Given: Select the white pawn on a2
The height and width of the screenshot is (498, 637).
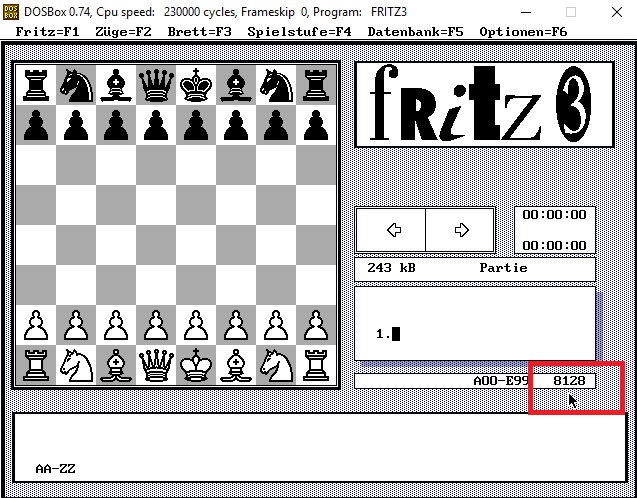Looking at the screenshot, I should 36,325.
